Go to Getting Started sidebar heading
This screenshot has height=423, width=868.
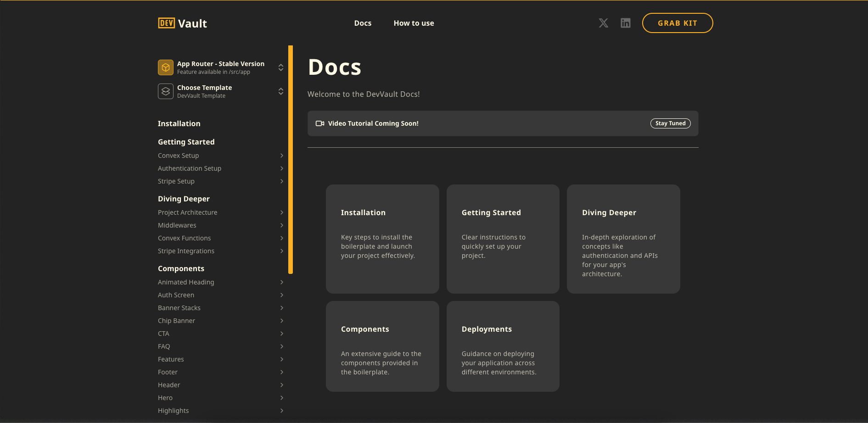186,142
